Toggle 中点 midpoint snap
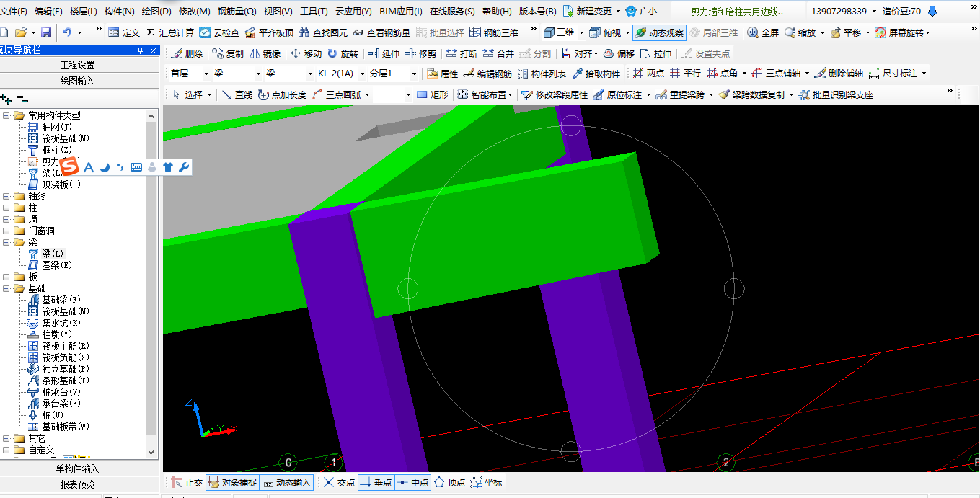Viewport: 980px width, 498px height. coord(412,482)
